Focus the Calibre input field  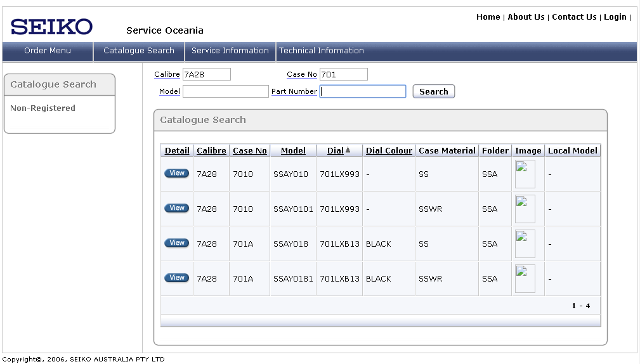[x=206, y=75]
